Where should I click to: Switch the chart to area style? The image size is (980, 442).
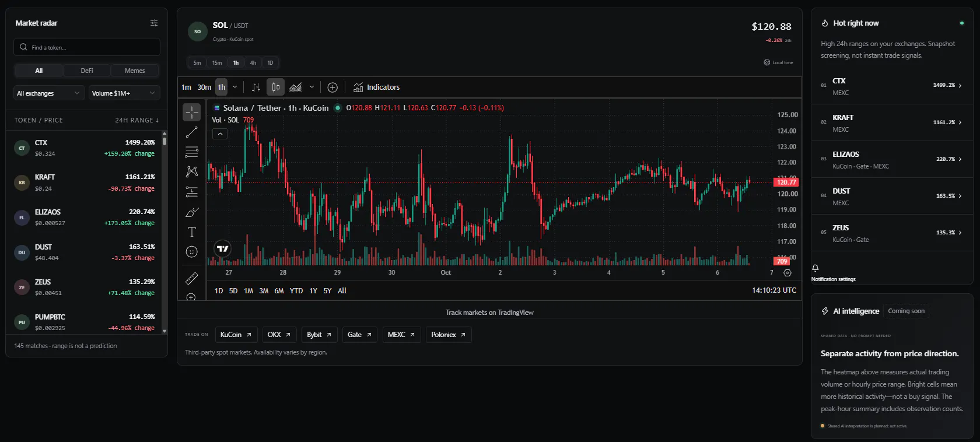(296, 87)
